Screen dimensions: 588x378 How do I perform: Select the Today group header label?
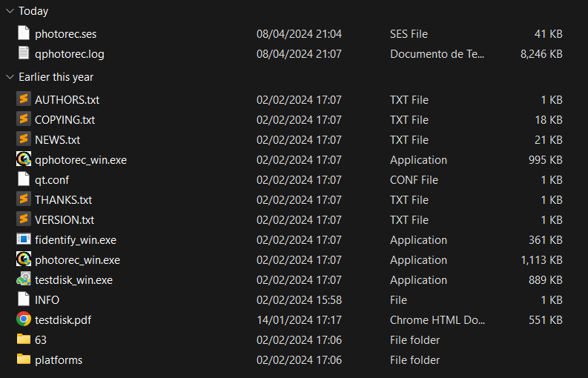[x=33, y=11]
